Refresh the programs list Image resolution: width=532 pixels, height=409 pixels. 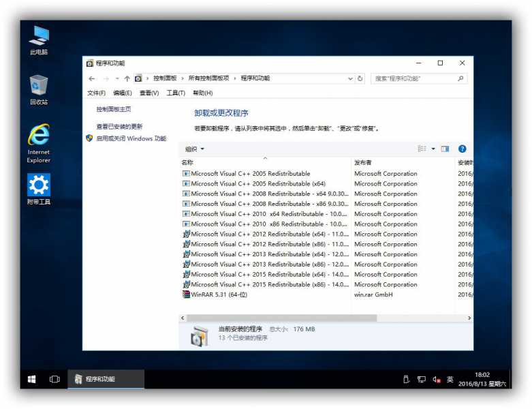(x=360, y=79)
